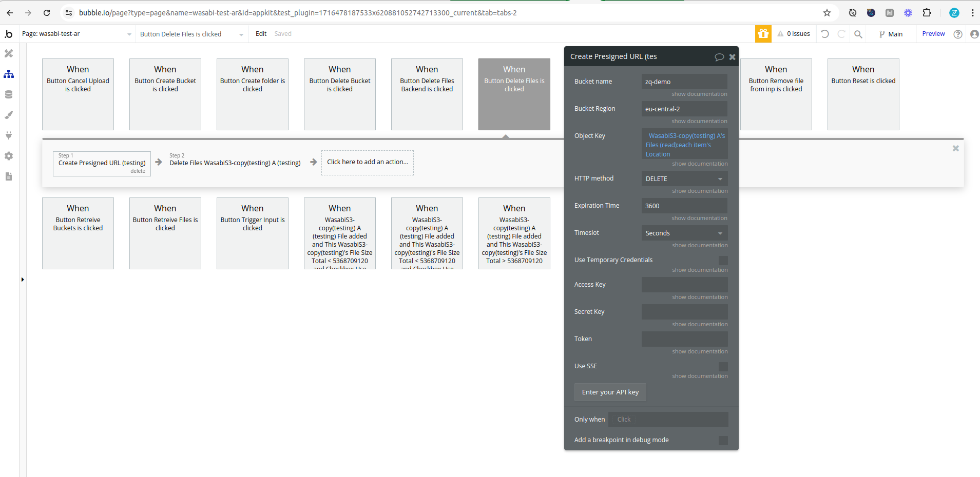The image size is (980, 477).
Task: Edit the Bucket name field
Action: click(684, 82)
